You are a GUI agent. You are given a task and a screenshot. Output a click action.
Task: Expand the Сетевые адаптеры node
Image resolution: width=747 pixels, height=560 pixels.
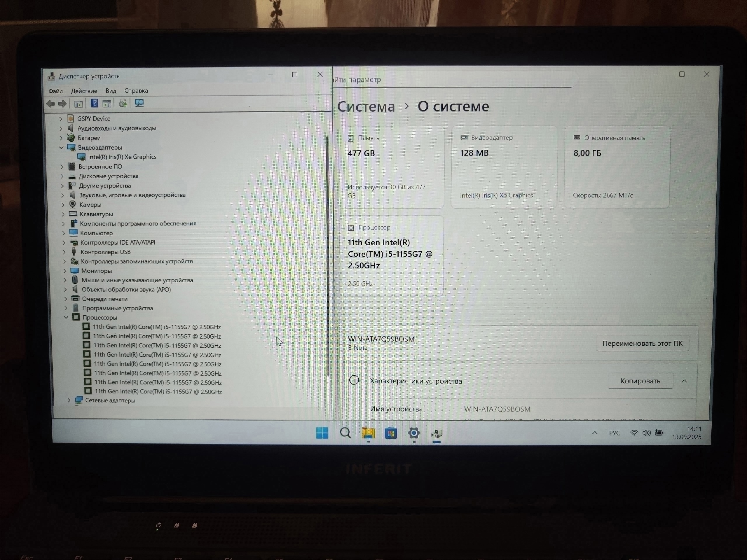[69, 400]
